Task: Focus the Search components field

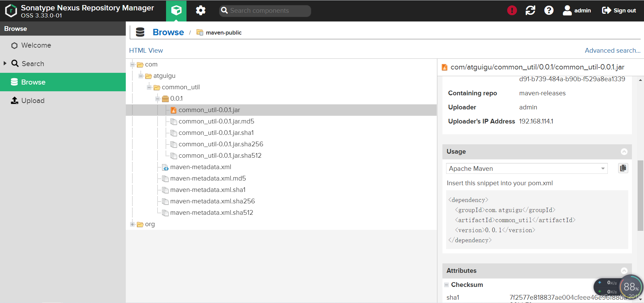Action: point(265,11)
